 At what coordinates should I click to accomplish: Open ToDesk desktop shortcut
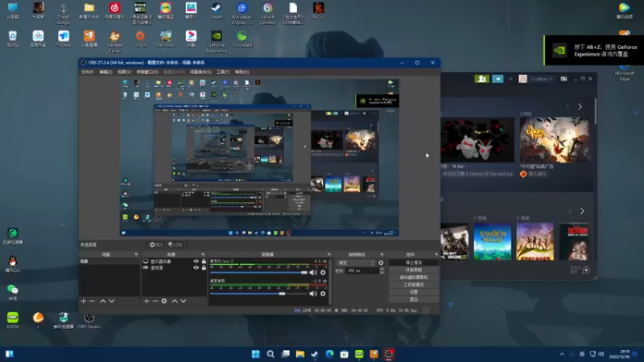click(x=64, y=39)
